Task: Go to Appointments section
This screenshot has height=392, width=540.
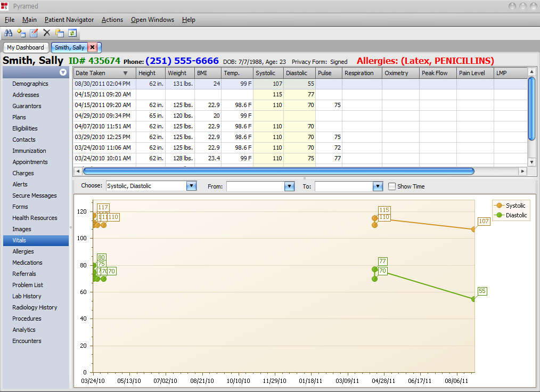Action: point(30,162)
